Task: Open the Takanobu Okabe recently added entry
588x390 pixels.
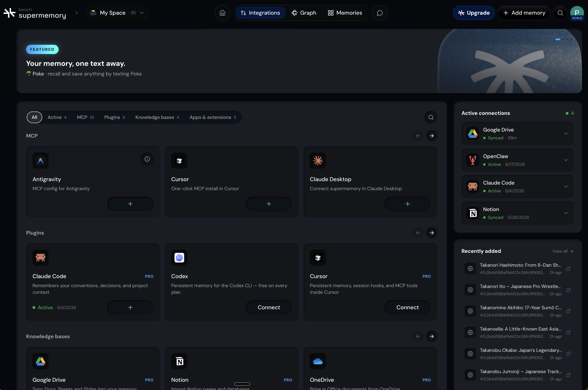Action: click(x=518, y=354)
